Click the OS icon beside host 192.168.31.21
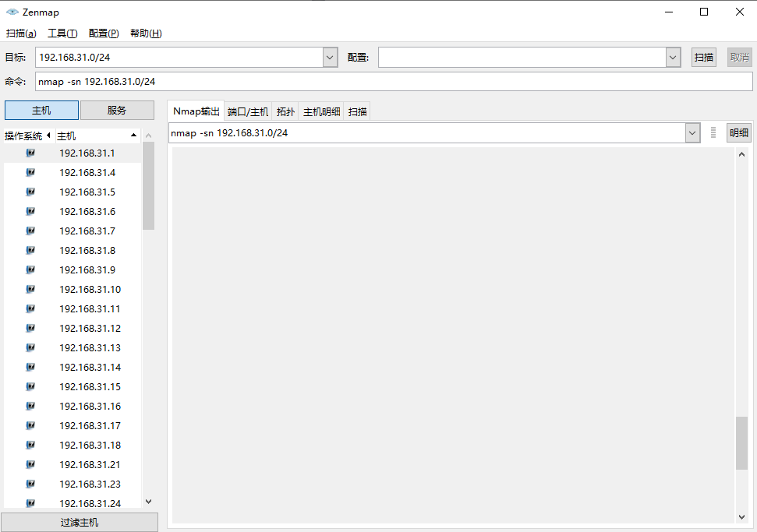Image resolution: width=757 pixels, height=532 pixels. tap(30, 464)
